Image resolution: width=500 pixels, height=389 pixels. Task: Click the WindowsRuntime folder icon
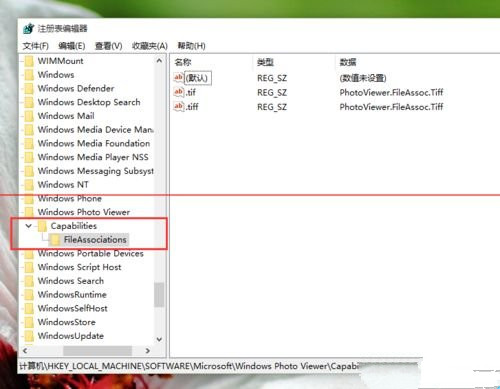29,295
